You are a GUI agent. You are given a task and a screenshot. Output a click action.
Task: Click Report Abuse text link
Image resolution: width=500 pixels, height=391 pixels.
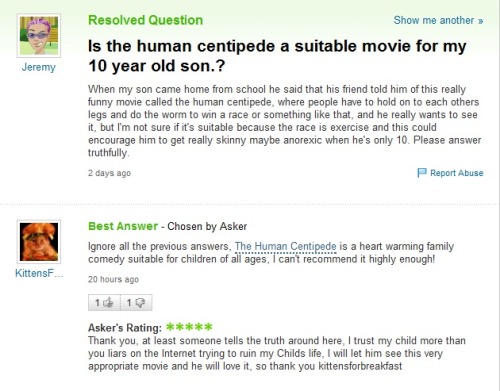[x=456, y=173]
